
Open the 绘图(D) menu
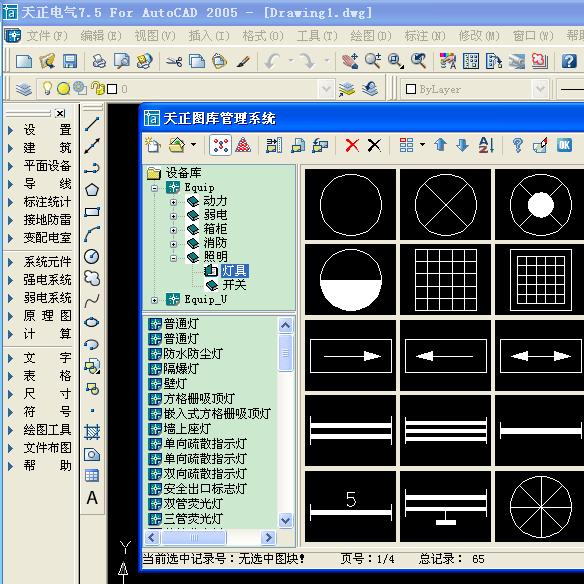click(371, 36)
